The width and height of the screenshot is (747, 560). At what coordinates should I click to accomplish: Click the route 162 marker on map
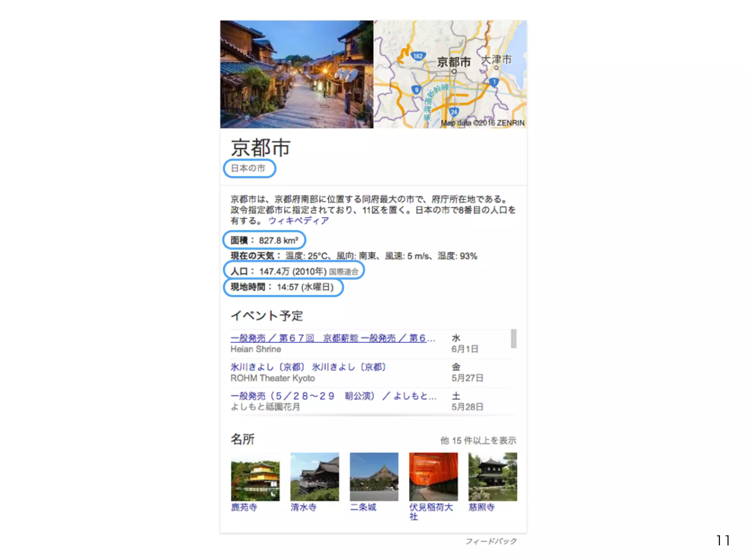click(418, 56)
